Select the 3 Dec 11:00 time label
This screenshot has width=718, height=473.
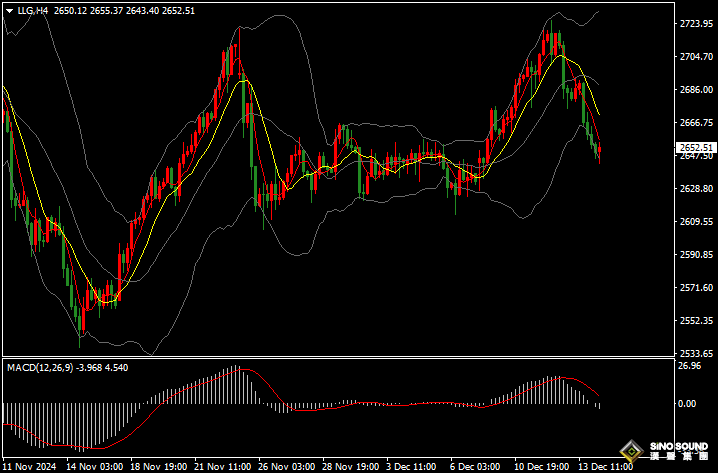(412, 467)
